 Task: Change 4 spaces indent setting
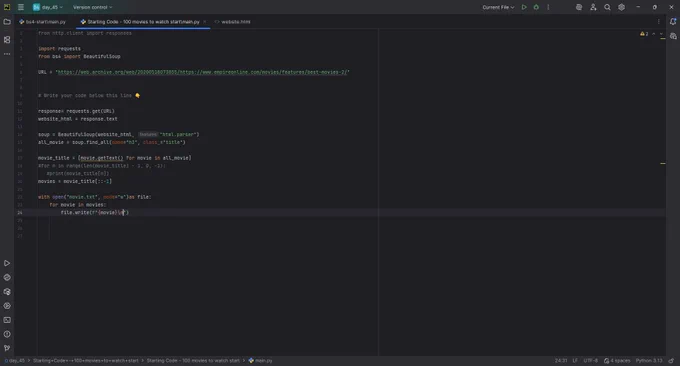(x=617, y=360)
